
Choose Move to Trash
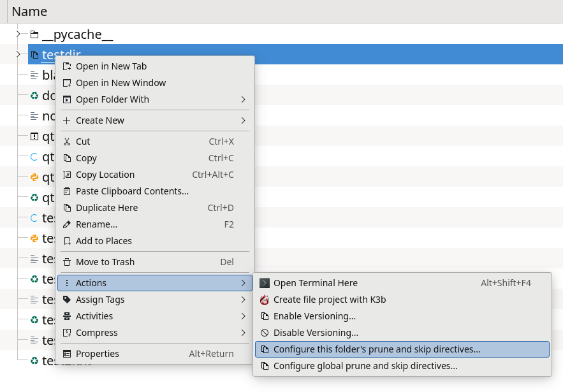coord(155,262)
